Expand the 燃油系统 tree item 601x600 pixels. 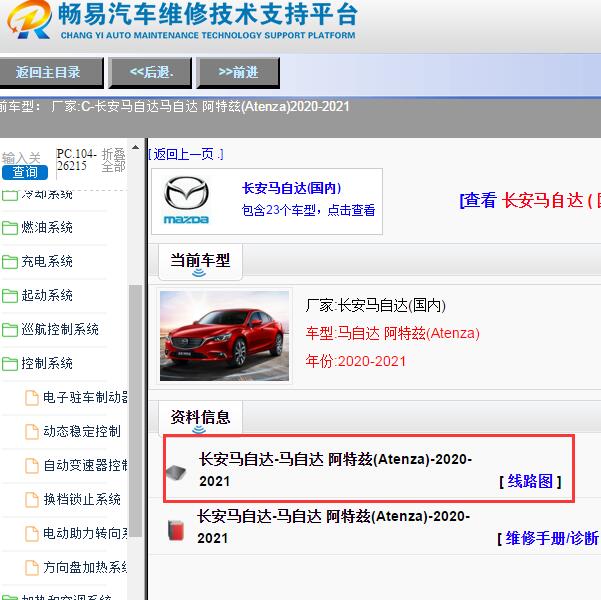pos(47,228)
